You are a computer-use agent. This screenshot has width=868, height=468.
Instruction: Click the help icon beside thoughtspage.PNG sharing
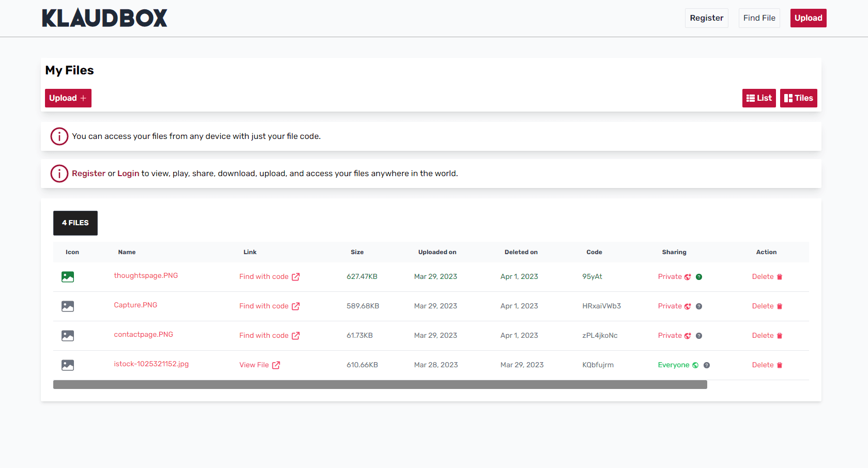[698, 277]
